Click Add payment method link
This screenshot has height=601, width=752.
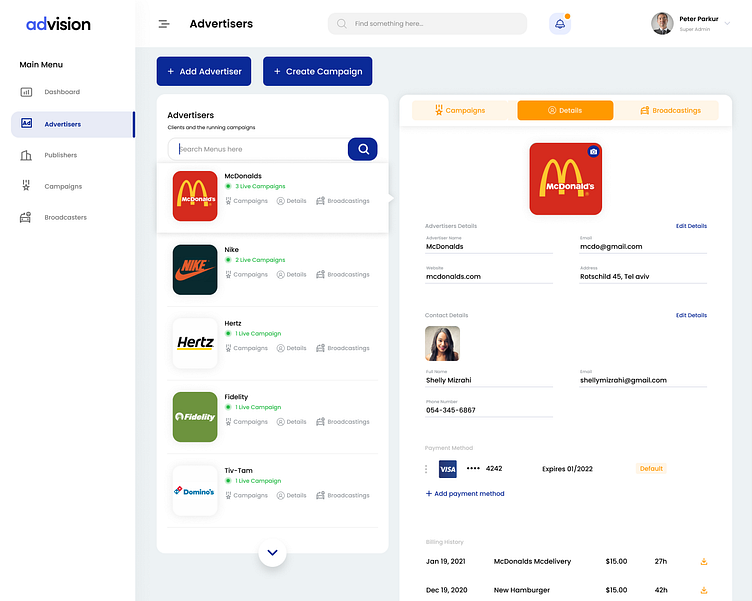coord(465,494)
